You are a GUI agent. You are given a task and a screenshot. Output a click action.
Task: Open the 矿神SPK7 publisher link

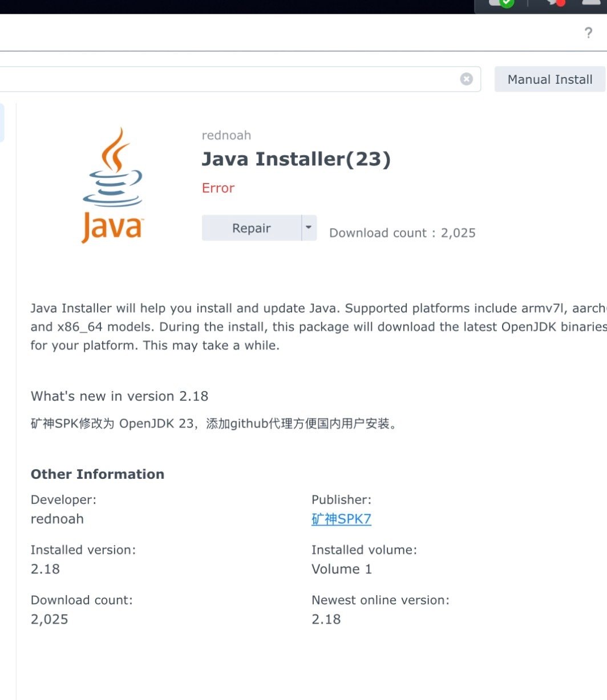click(341, 519)
